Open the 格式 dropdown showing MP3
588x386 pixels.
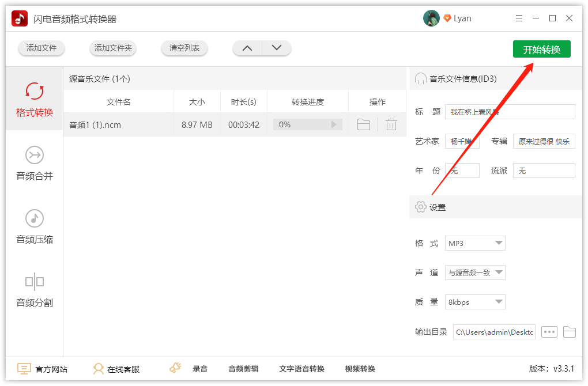click(x=475, y=243)
